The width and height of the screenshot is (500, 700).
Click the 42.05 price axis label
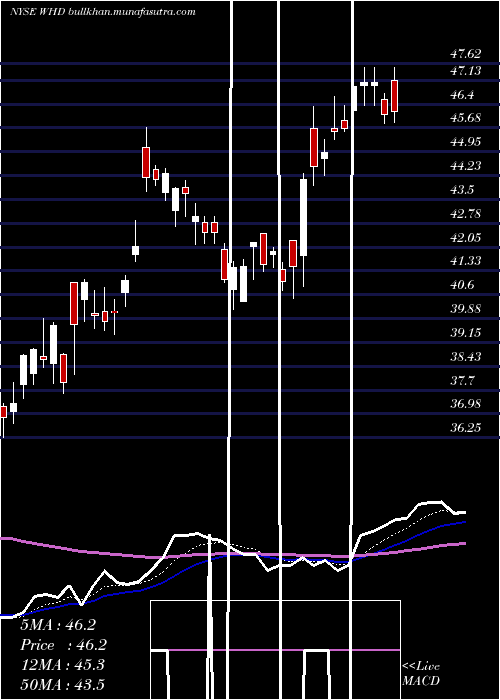466,238
